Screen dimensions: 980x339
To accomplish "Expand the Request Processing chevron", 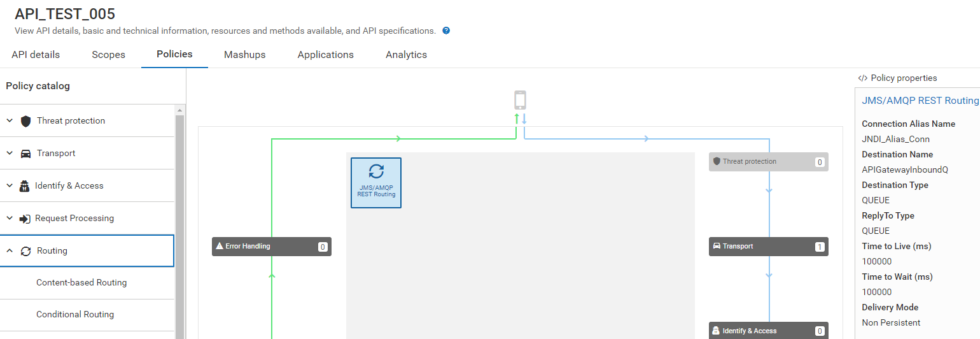I will tap(10, 218).
